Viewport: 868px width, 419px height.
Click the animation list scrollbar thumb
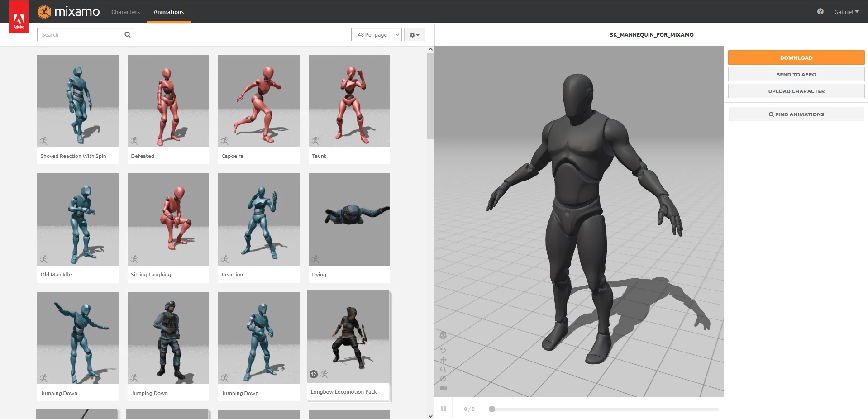pos(430,96)
